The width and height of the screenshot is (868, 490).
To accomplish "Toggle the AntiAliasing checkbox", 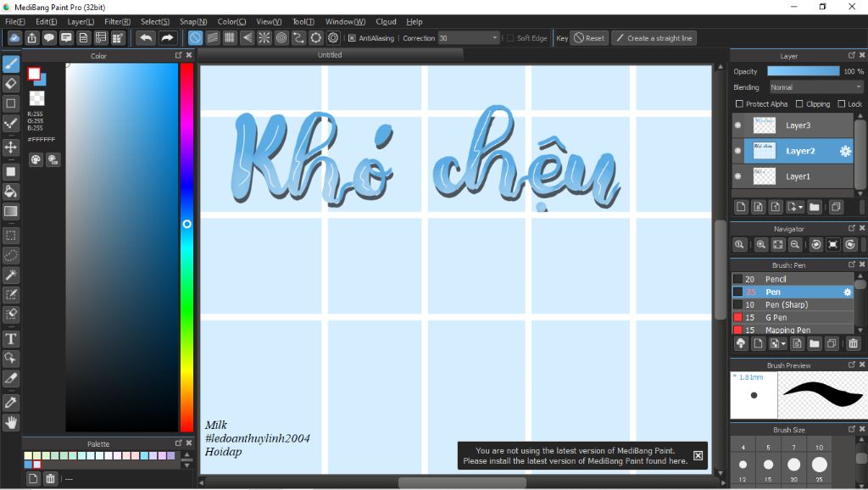I will [x=352, y=38].
